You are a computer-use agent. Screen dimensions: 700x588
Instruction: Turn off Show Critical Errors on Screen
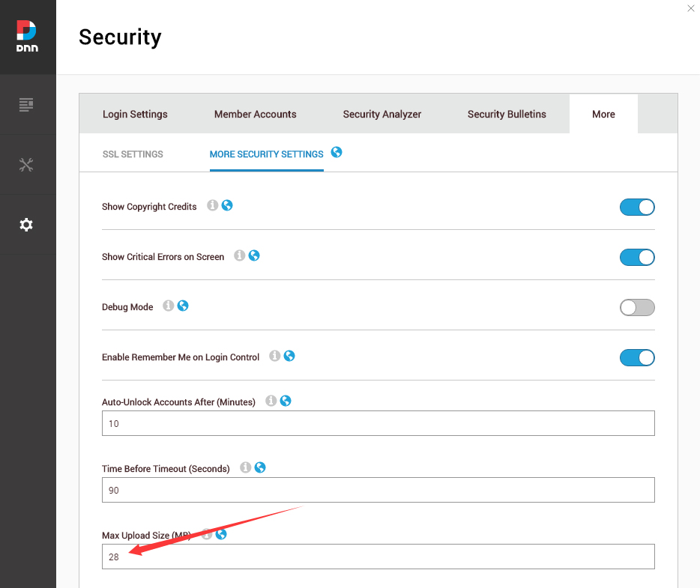[x=637, y=258]
